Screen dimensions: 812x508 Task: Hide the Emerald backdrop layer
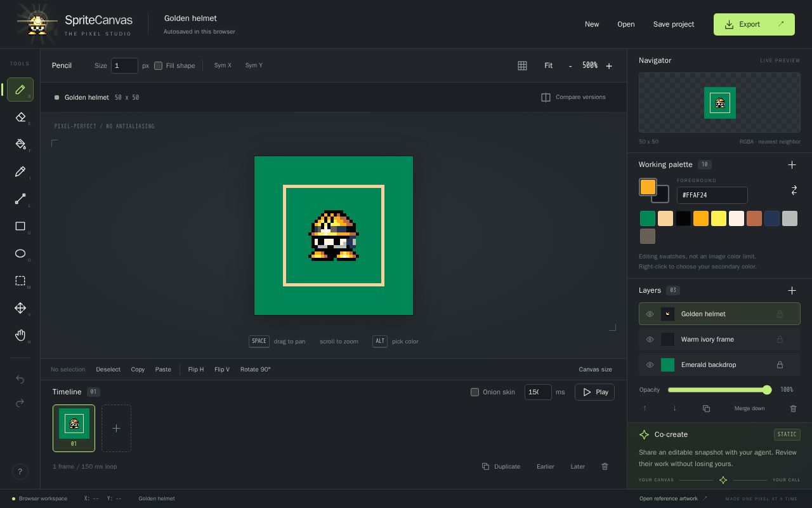650,364
